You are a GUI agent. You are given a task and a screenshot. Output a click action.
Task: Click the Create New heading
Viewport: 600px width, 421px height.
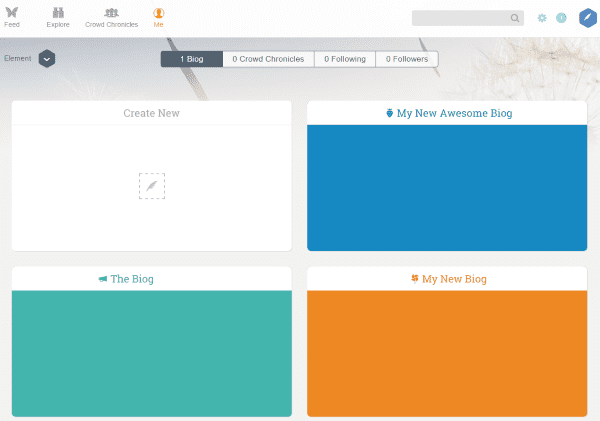point(151,113)
